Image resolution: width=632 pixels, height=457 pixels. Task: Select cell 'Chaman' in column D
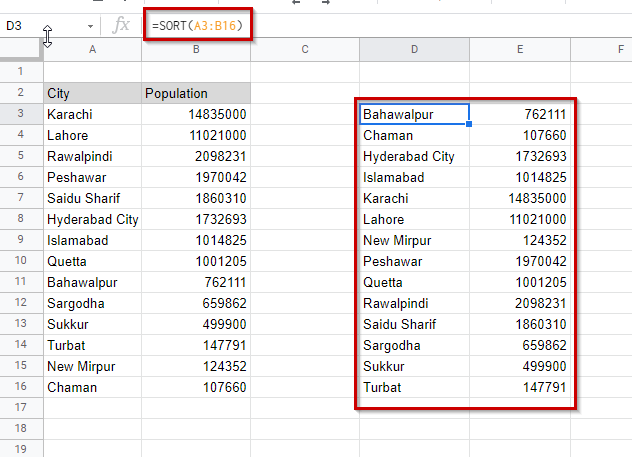(x=414, y=135)
